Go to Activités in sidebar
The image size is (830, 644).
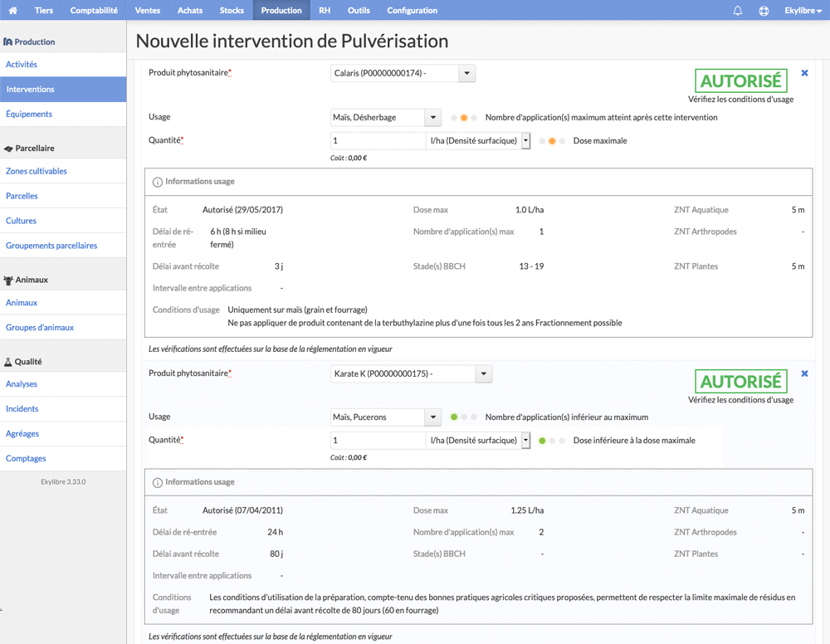[x=22, y=64]
